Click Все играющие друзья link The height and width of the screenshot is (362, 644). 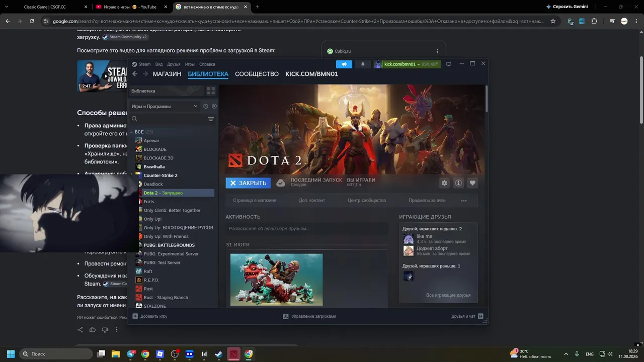coord(448,295)
